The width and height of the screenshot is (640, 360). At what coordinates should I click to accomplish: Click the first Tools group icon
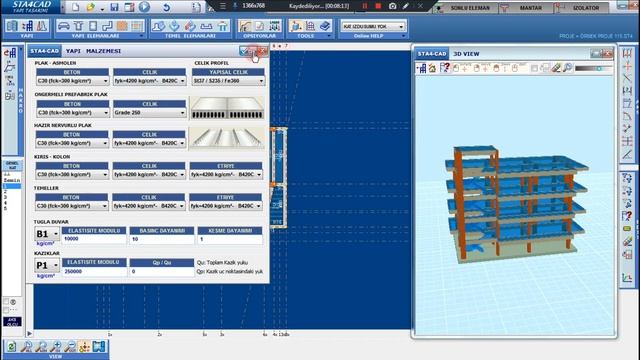pos(296,26)
